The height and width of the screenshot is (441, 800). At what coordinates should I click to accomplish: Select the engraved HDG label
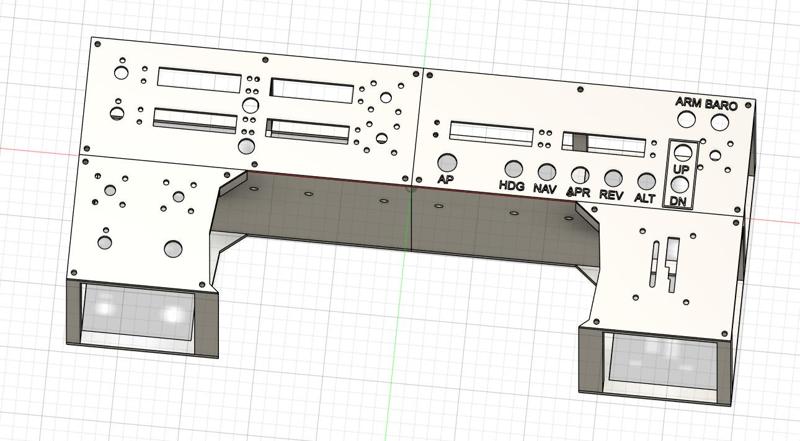(x=512, y=186)
